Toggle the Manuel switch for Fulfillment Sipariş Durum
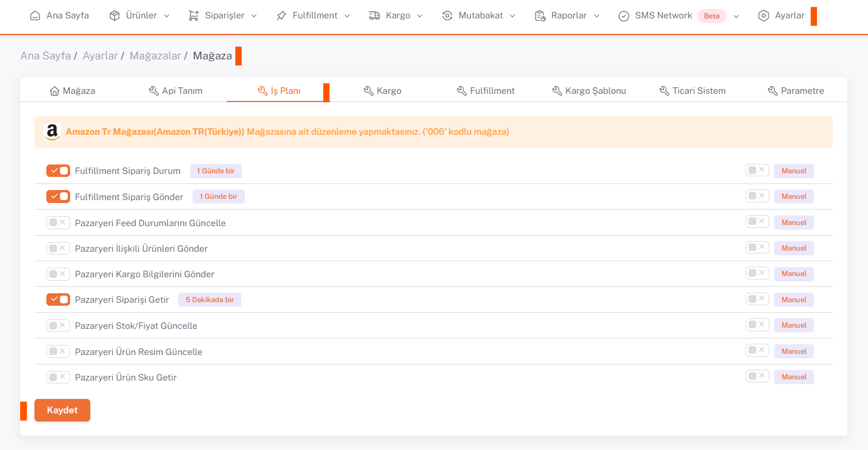Image resolution: width=868 pixels, height=450 pixels. 757,170
